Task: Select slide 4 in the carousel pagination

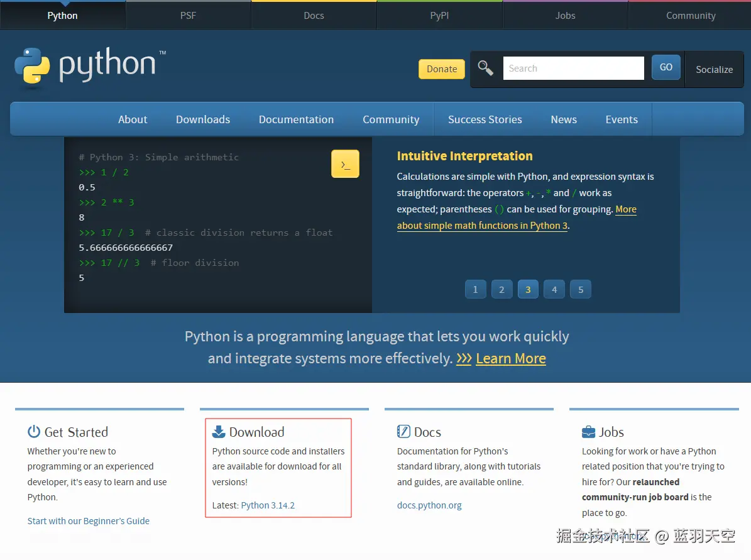Action: [554, 289]
